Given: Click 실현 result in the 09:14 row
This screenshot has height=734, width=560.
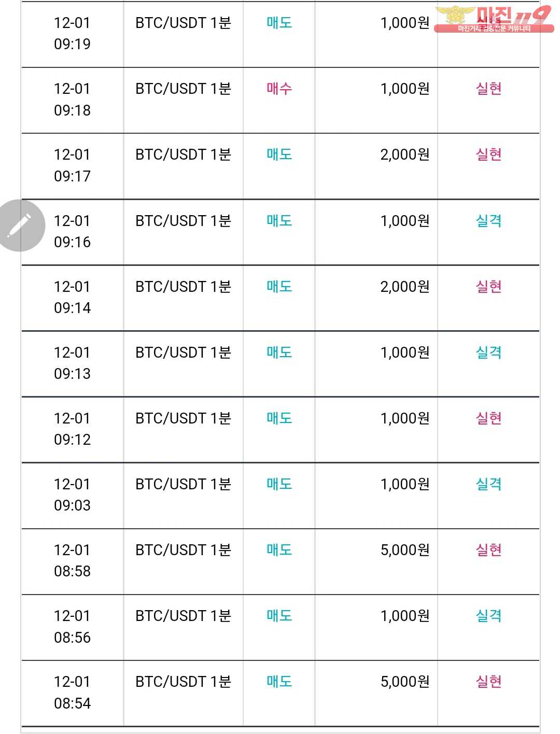Looking at the screenshot, I should [x=488, y=287].
